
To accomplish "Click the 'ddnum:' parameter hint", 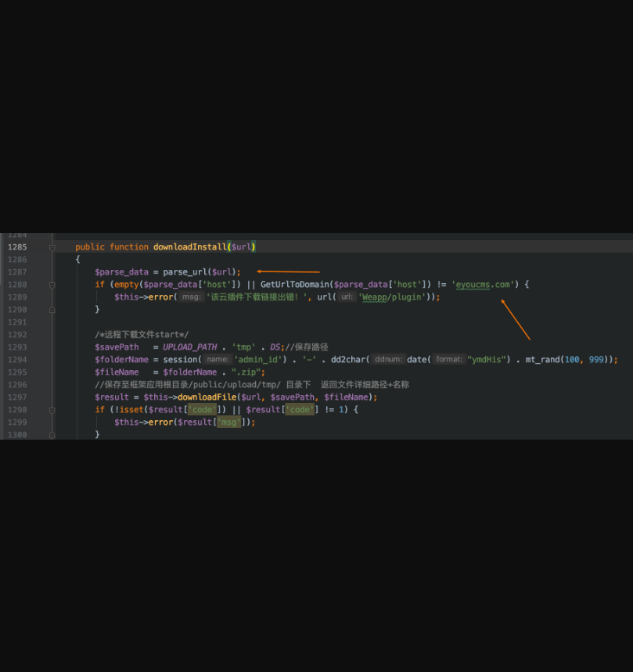I will pyautogui.click(x=388, y=360).
